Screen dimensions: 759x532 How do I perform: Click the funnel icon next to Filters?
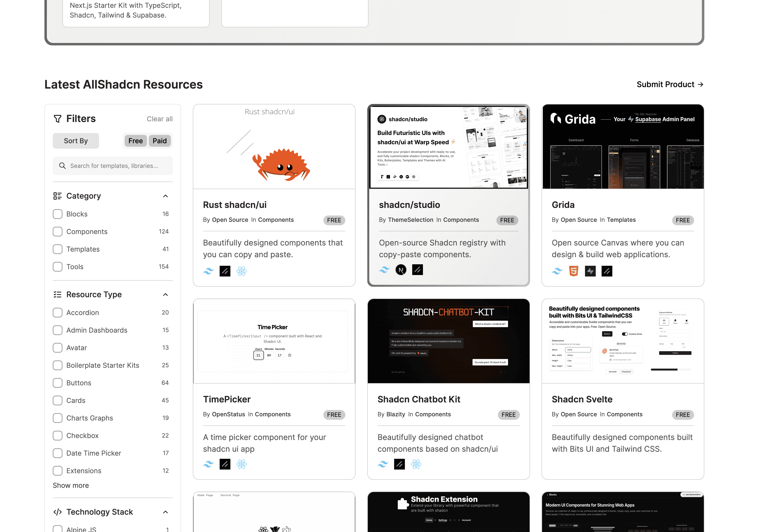58,119
